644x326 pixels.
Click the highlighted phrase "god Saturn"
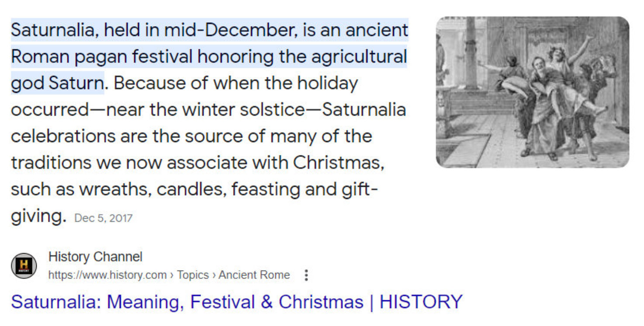(x=57, y=83)
